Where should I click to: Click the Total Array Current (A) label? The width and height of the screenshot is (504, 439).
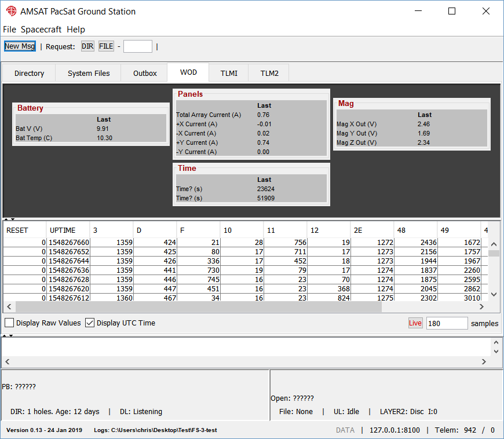point(209,115)
